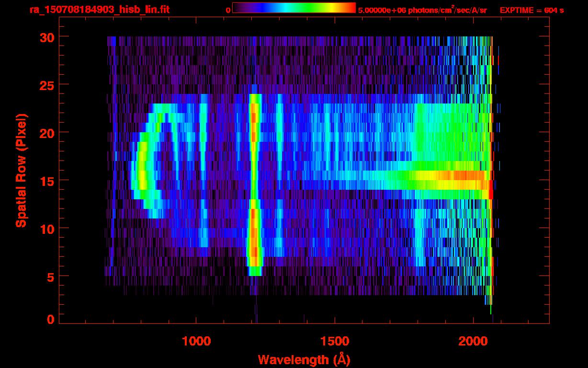Image resolution: width=588 pixels, height=368 pixels.
Task: Select the Spatial Row (Pixel) axis label
Action: pyautogui.click(x=21, y=171)
